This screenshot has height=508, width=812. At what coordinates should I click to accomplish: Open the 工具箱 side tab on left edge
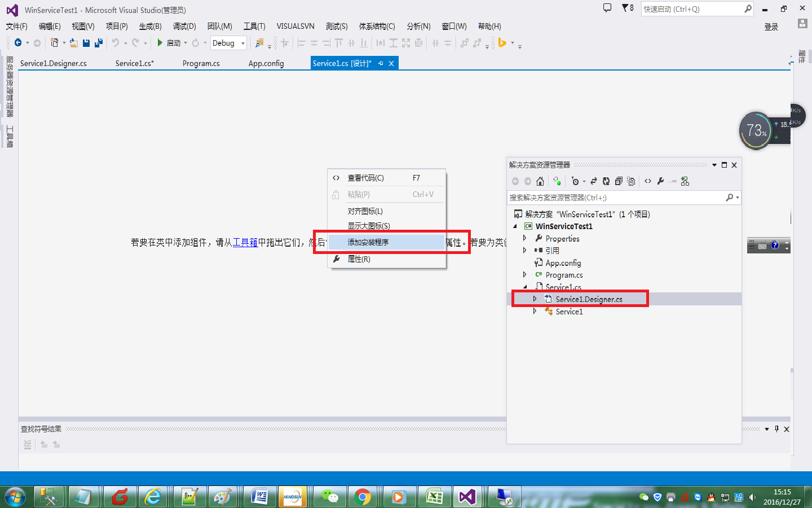[10, 137]
